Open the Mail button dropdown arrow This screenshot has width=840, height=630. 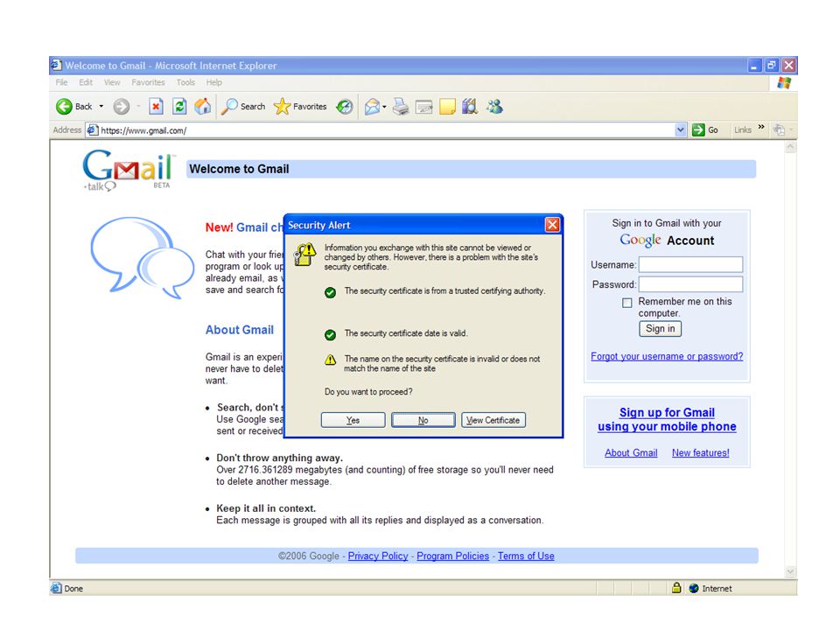click(384, 107)
